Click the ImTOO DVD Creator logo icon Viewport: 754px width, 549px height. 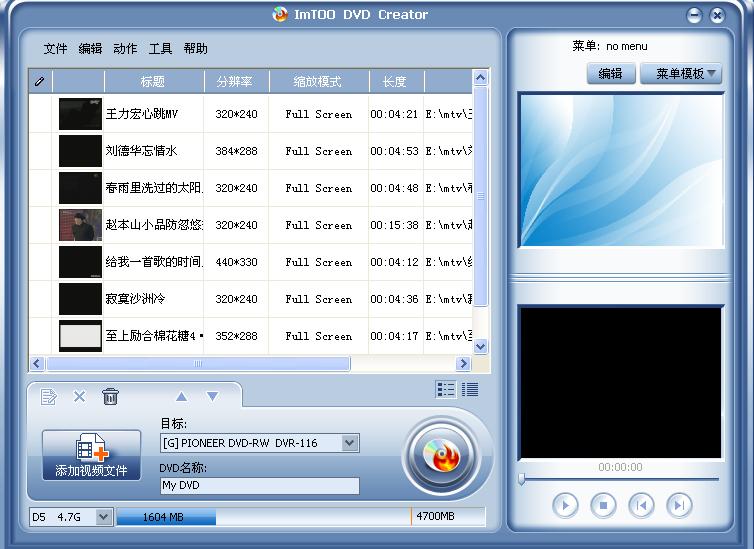click(280, 14)
